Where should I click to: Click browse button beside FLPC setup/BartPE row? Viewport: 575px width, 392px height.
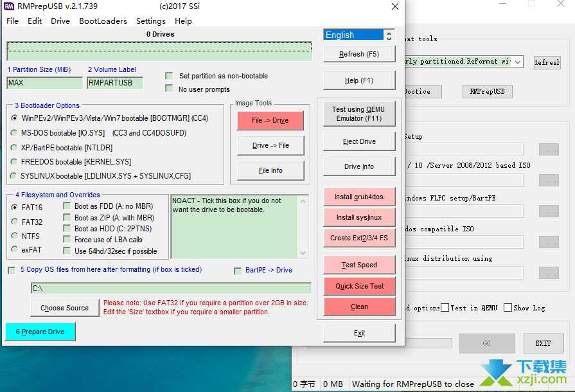click(549, 211)
